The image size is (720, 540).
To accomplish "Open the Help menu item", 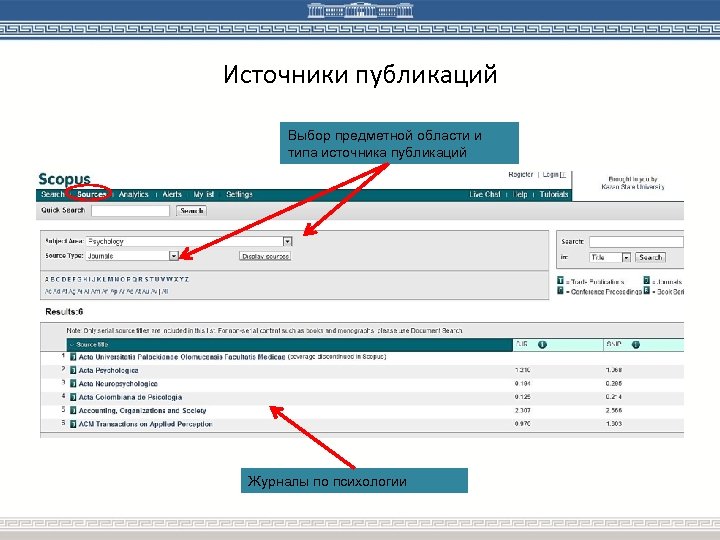I will pyautogui.click(x=520, y=194).
